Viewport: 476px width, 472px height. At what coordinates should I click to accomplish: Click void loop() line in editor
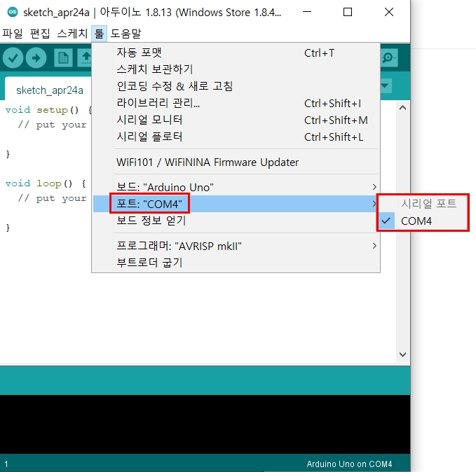(46, 183)
